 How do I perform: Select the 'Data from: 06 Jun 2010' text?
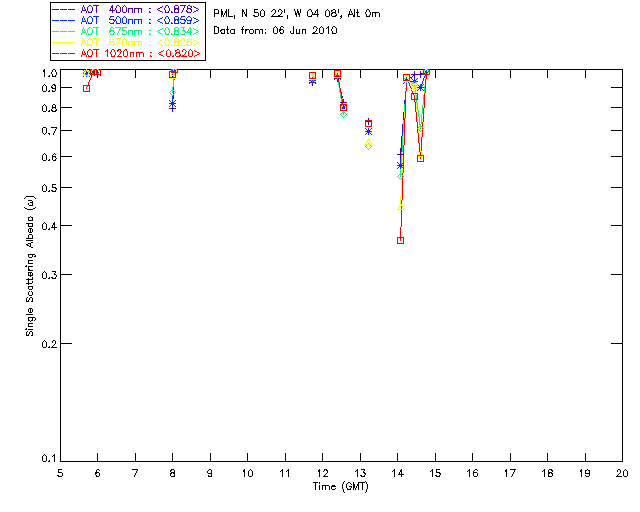click(x=275, y=31)
